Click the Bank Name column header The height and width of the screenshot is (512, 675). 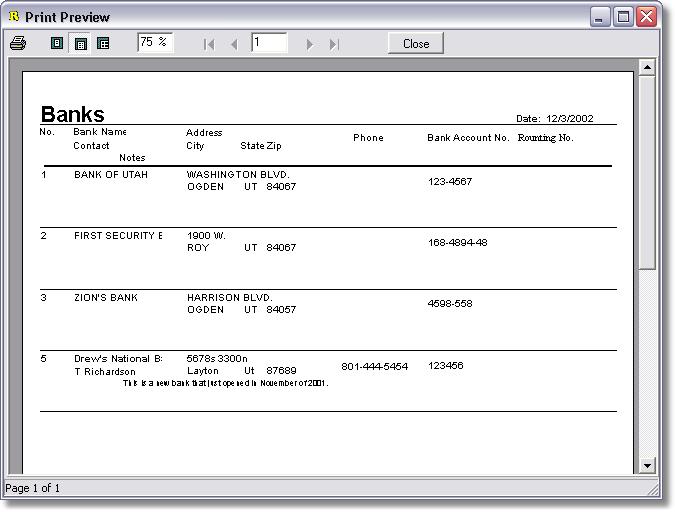click(99, 132)
